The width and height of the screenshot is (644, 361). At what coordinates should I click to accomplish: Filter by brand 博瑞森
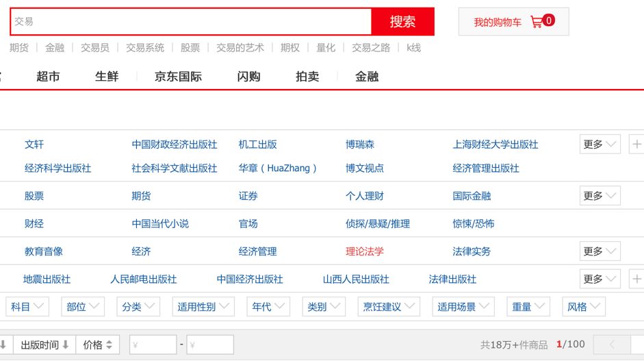[x=360, y=145]
